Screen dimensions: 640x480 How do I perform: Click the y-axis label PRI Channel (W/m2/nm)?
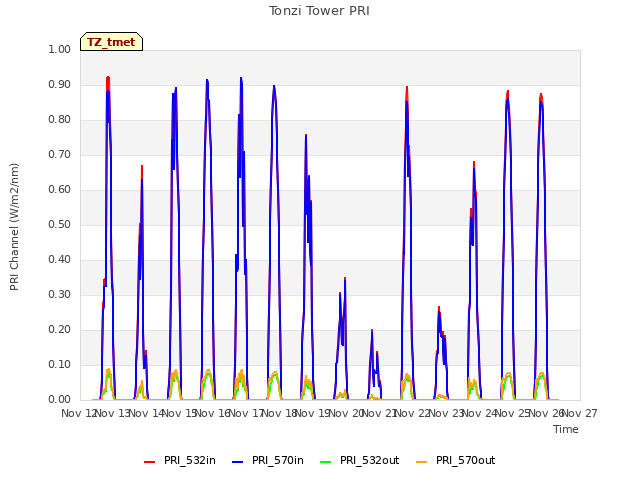point(14,227)
